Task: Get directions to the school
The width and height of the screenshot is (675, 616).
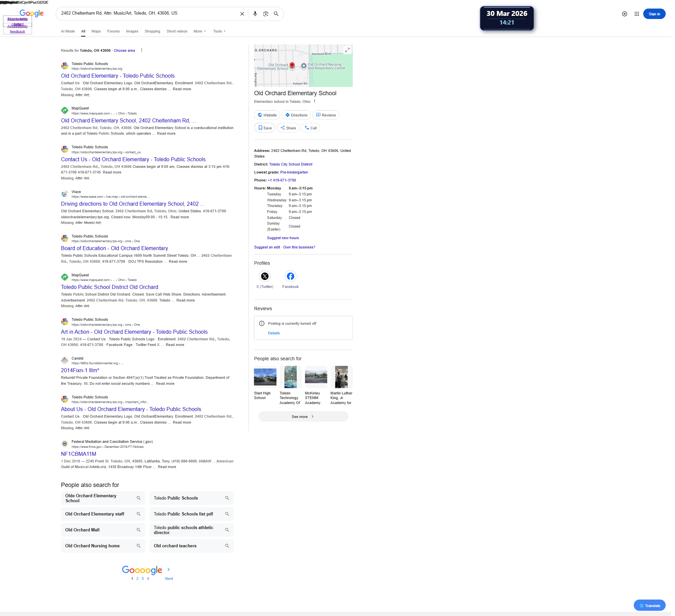Action: (x=296, y=115)
